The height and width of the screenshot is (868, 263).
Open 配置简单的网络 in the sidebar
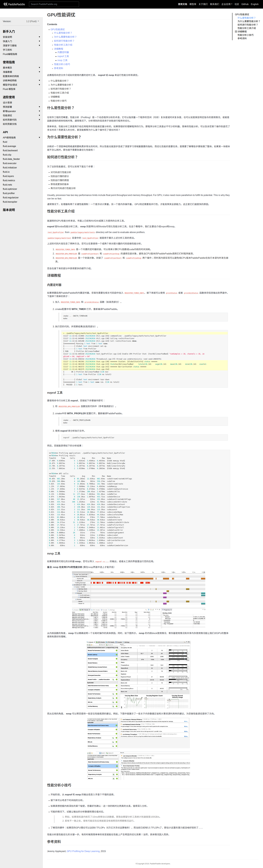[x=11, y=76]
